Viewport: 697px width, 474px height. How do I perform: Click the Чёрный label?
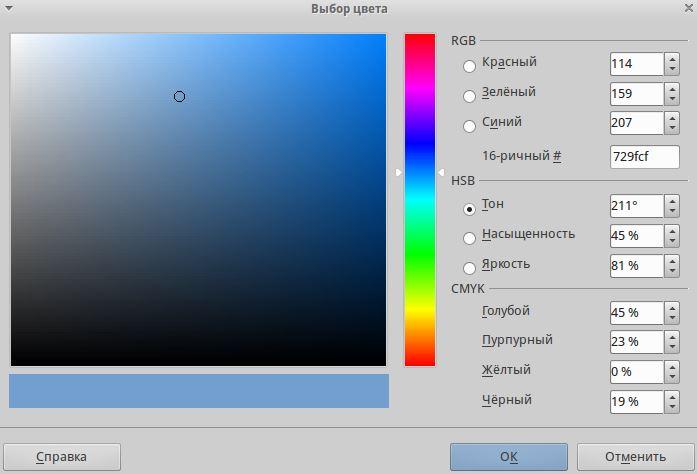click(x=507, y=400)
